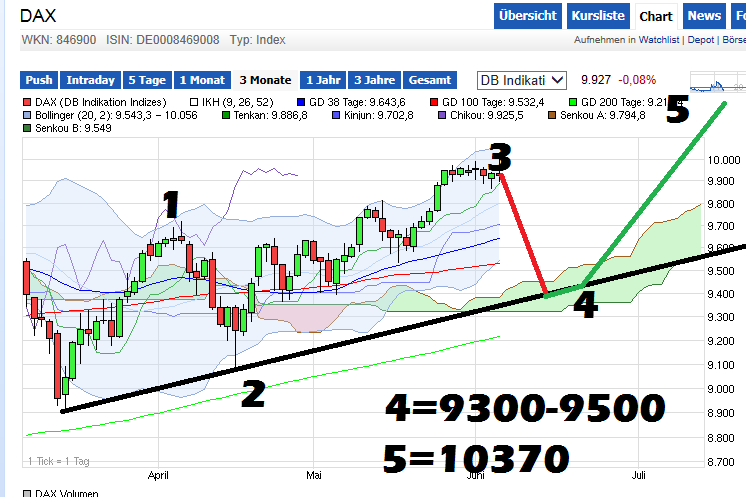
Task: Click the 9.000 price axis label
Action: (721, 390)
